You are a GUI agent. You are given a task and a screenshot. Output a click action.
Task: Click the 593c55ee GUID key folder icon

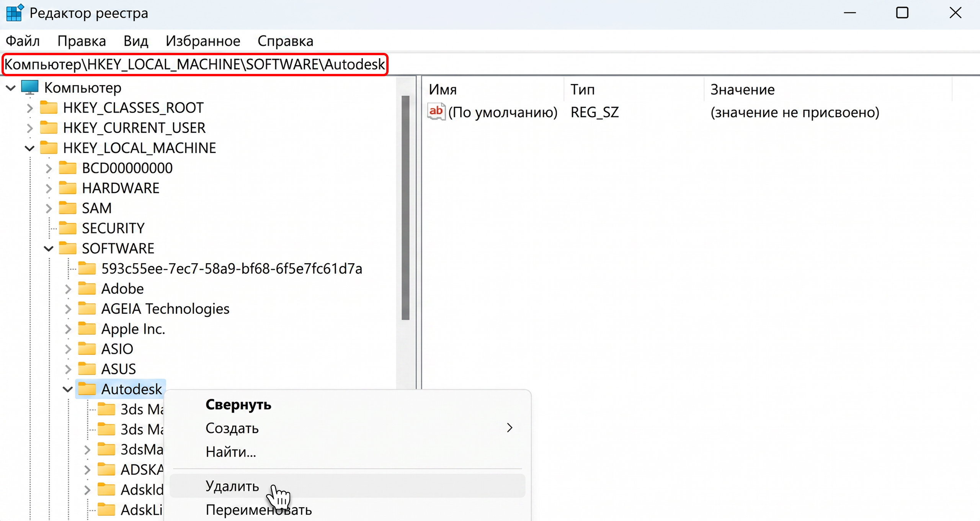point(87,269)
